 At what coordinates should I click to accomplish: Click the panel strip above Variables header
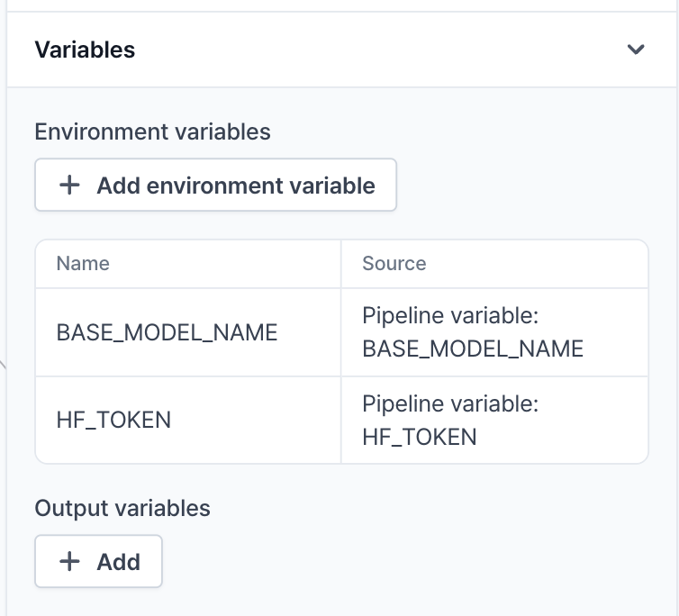342,5
